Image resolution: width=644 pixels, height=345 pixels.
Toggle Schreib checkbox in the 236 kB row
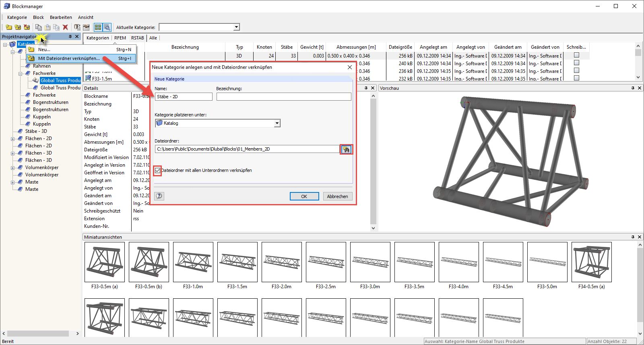click(576, 70)
